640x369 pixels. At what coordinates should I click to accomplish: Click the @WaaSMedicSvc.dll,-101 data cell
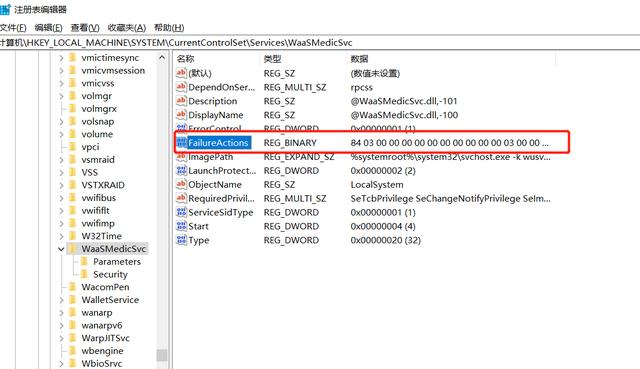404,101
